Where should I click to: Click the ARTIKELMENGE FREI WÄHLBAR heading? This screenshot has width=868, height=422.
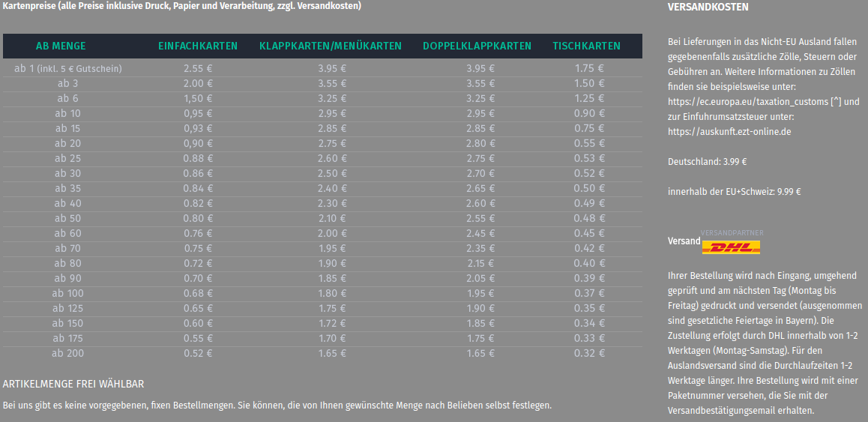click(x=73, y=384)
